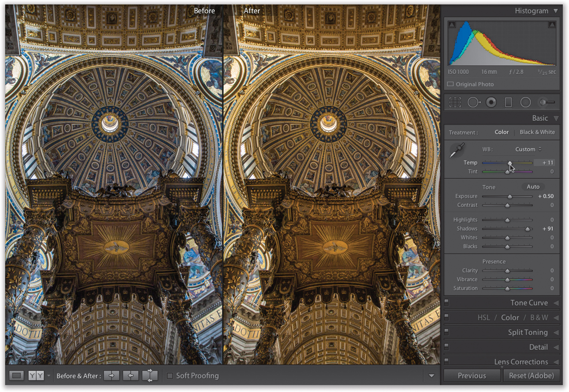569x392 pixels.
Task: Click the Temp slider handle
Action: [x=510, y=163]
